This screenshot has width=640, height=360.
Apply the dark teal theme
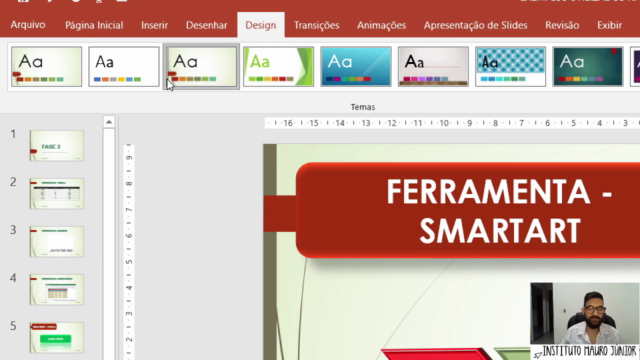pyautogui.click(x=588, y=67)
